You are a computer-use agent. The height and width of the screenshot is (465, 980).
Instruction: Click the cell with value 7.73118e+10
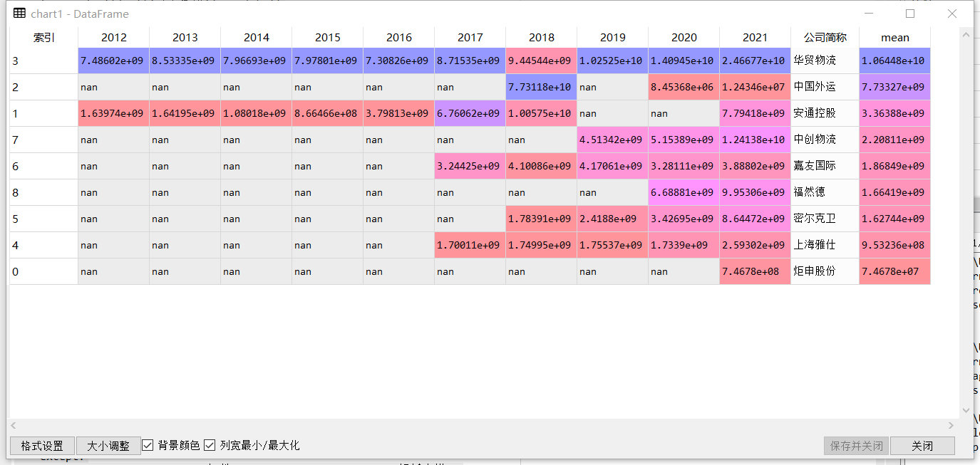(542, 87)
